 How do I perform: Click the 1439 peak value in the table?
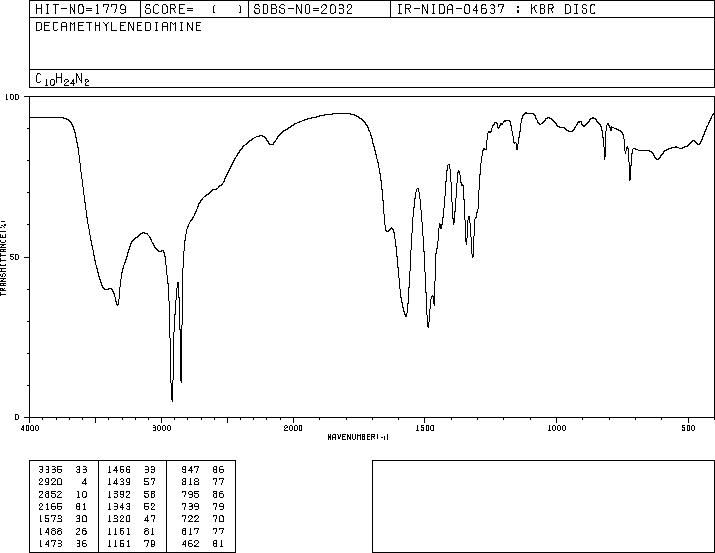click(119, 482)
